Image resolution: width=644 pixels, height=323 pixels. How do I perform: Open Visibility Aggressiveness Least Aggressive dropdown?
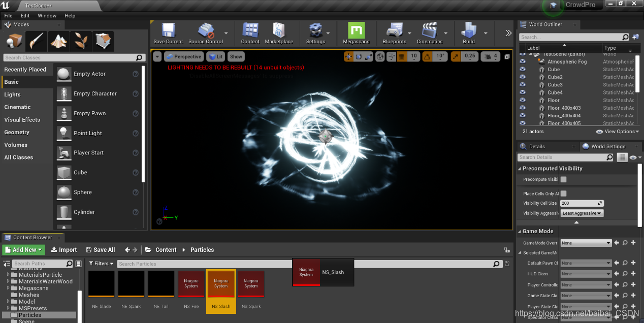point(582,213)
